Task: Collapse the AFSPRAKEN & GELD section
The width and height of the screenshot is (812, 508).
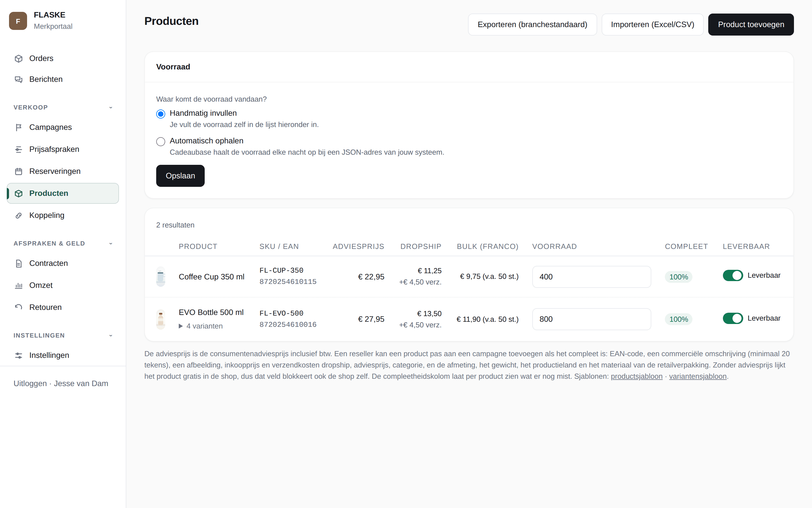Action: tap(111, 244)
